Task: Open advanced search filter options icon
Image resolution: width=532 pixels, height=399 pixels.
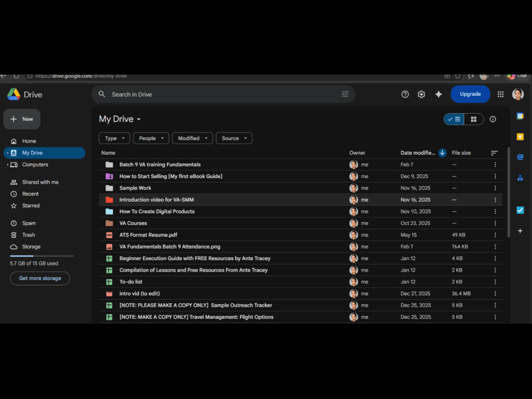Action: [x=345, y=94]
